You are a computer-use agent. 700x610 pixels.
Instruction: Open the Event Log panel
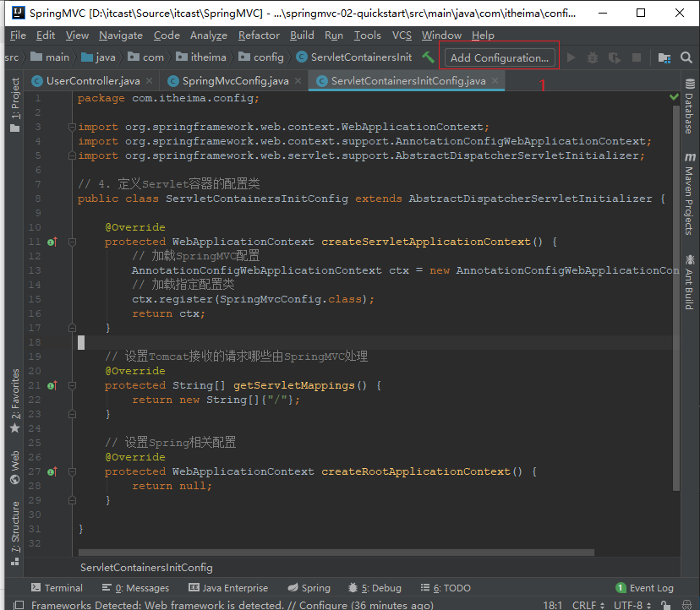644,588
